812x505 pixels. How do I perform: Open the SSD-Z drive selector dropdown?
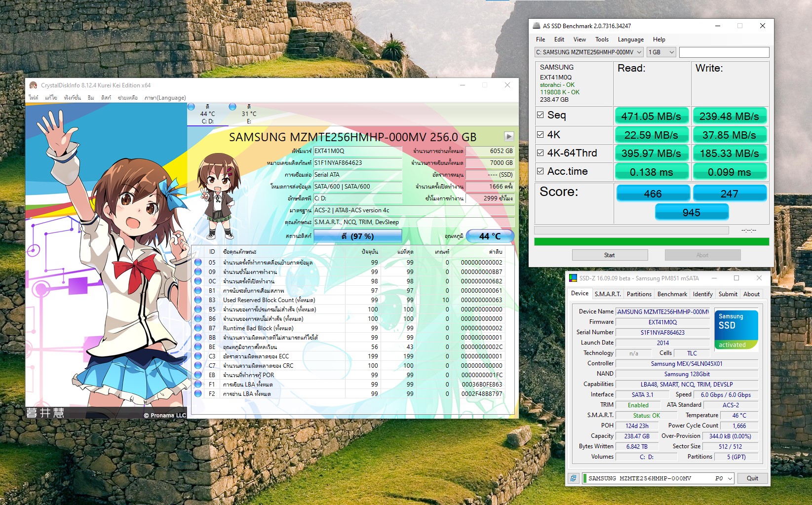[658, 478]
